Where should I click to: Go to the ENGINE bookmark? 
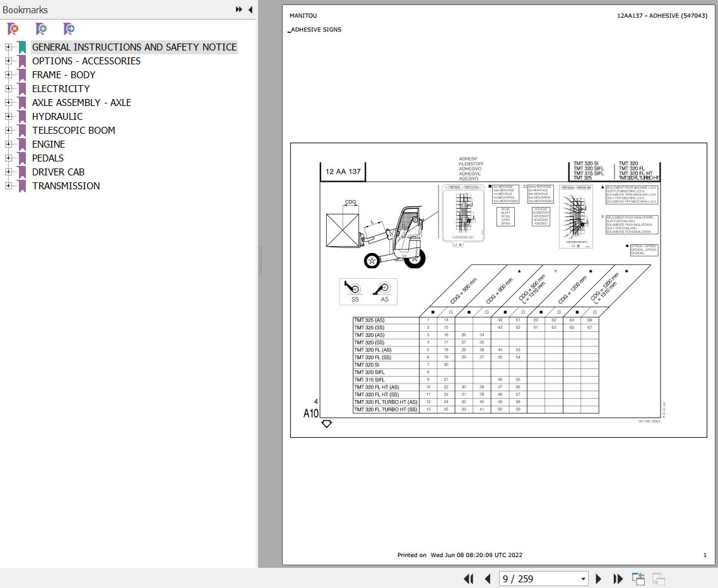49,144
